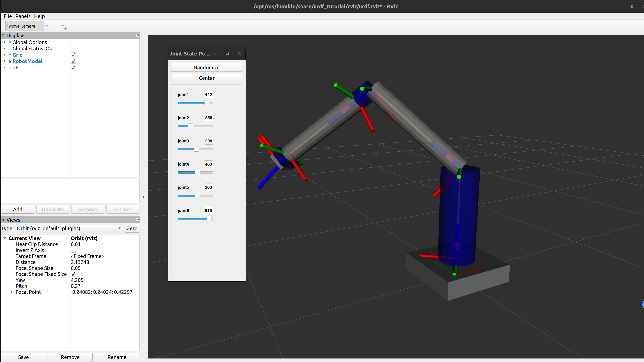This screenshot has height=362, width=644.
Task: Collapse the left side panel arrow
Action: 143,197
